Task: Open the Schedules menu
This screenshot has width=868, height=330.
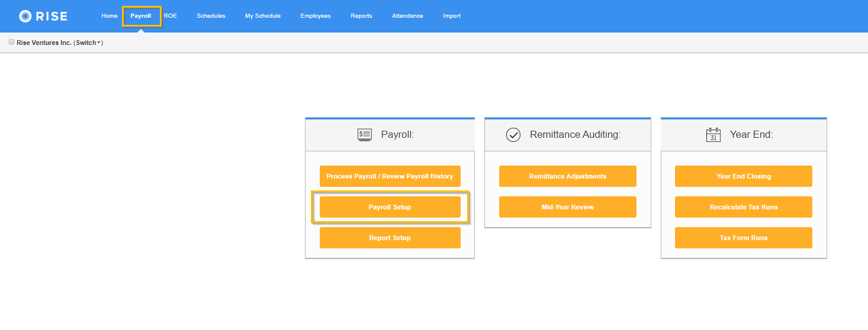Action: coord(211,16)
